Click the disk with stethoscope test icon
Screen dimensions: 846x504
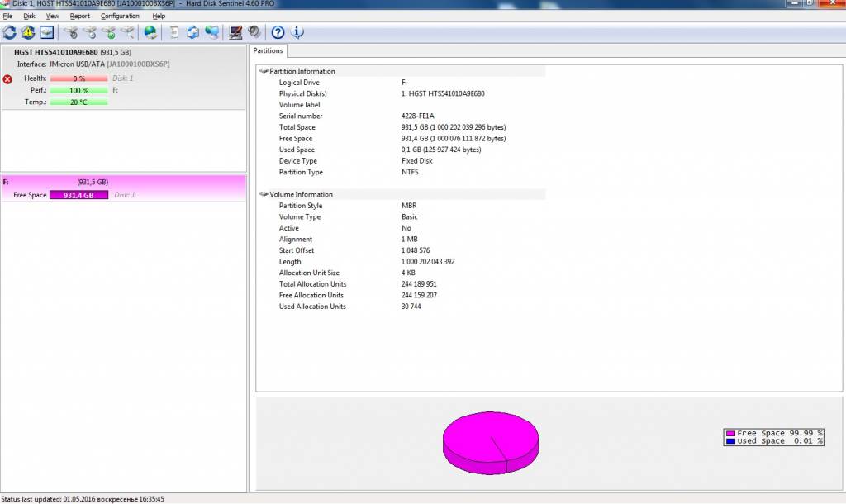(71, 32)
